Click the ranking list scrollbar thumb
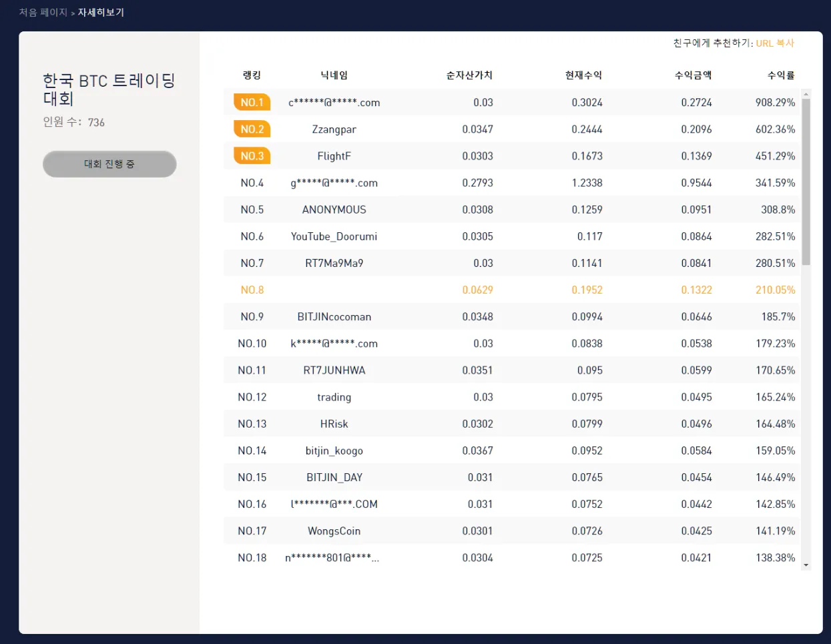Image resolution: width=831 pixels, height=644 pixels. coord(806,182)
